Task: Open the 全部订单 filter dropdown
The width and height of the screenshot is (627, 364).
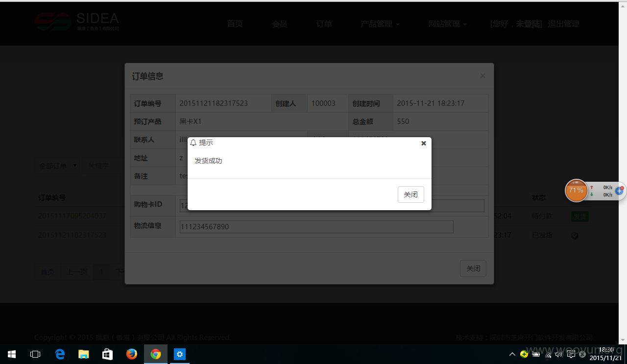Action: tap(57, 166)
